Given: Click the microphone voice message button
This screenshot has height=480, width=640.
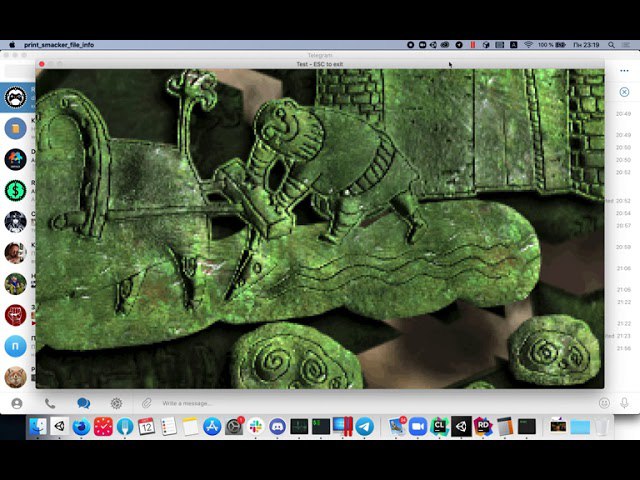Looking at the screenshot, I should [624, 403].
